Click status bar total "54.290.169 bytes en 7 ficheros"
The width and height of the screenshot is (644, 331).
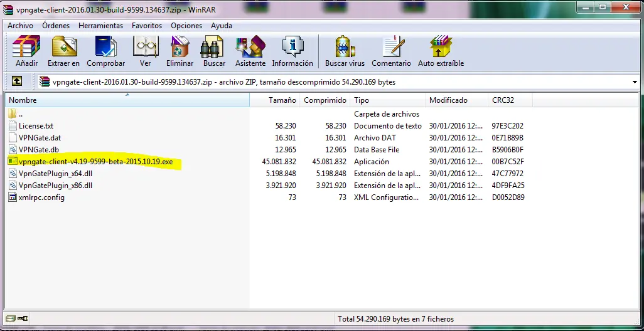[395, 318]
